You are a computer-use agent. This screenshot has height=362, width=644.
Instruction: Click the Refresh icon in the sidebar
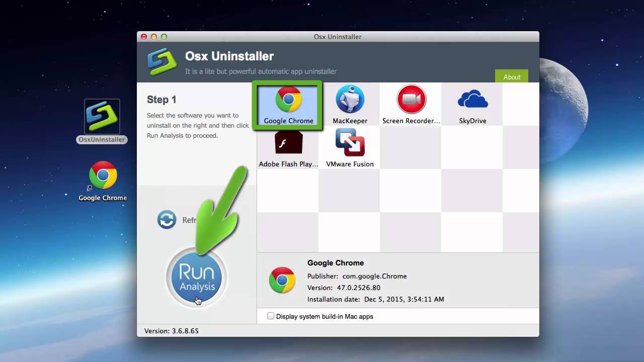coord(167,220)
